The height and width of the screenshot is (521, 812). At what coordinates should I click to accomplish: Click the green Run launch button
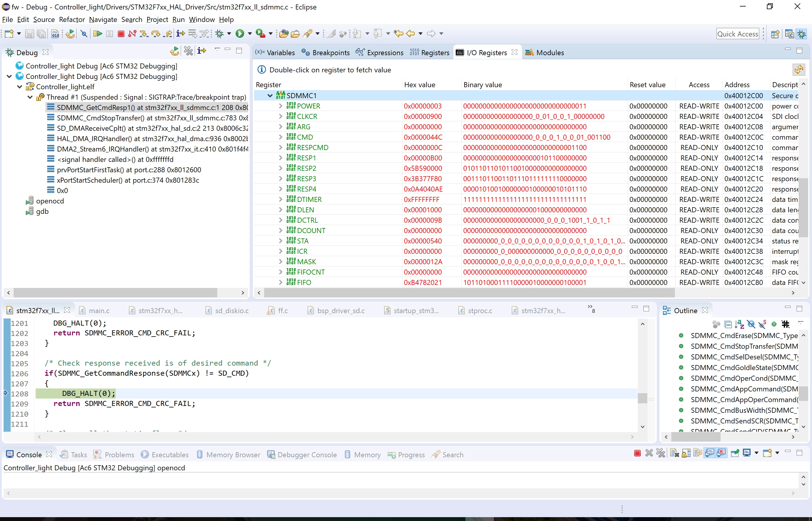pyautogui.click(x=240, y=34)
